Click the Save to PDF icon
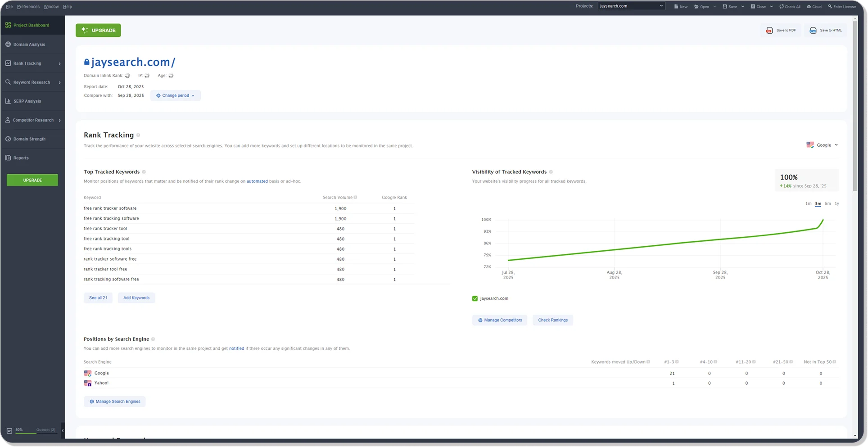 [x=769, y=30]
